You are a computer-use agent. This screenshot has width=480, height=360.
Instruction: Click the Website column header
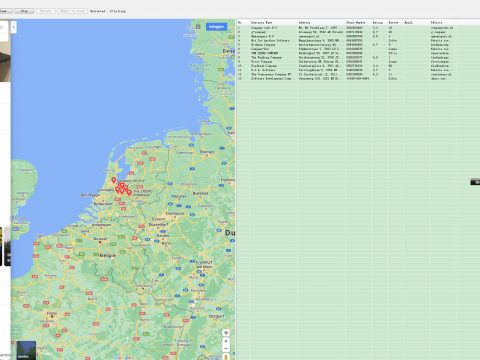pos(436,22)
